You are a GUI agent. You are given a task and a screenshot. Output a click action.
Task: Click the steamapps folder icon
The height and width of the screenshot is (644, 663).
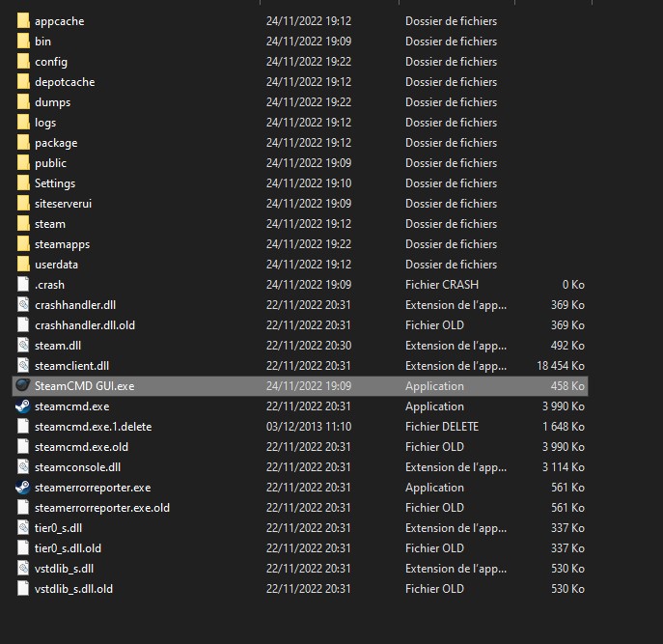click(x=23, y=243)
